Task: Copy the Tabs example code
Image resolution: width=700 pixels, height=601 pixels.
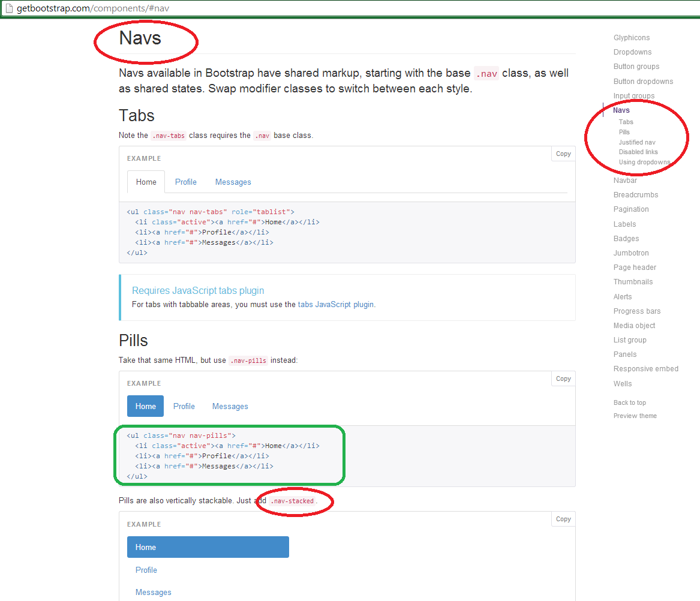Action: click(562, 154)
